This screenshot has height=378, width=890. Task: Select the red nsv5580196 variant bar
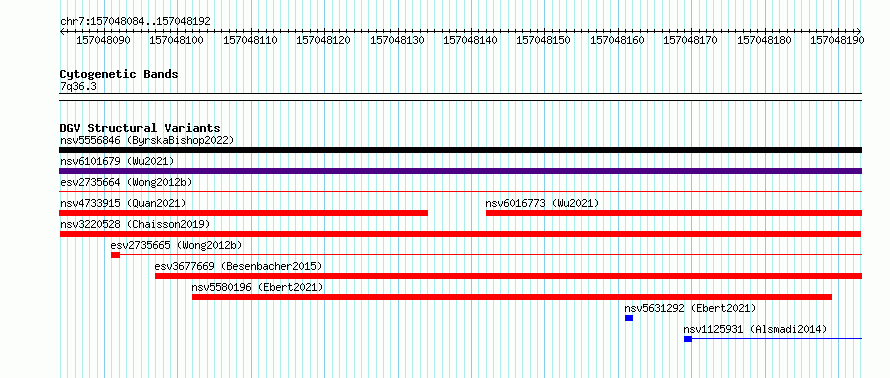pos(512,297)
